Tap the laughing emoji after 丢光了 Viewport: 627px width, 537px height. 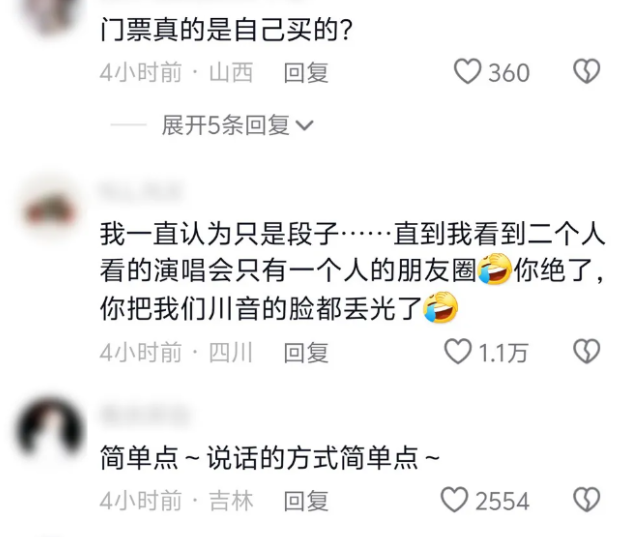441,307
